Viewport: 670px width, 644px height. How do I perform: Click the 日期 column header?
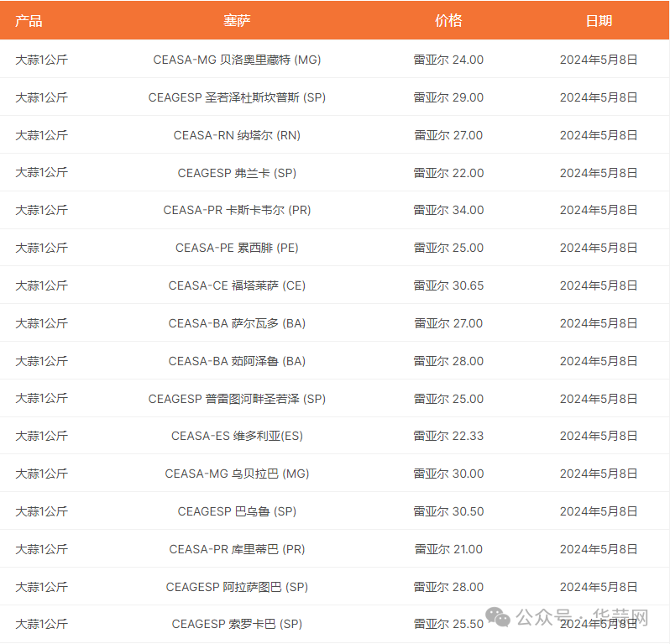coord(599,20)
